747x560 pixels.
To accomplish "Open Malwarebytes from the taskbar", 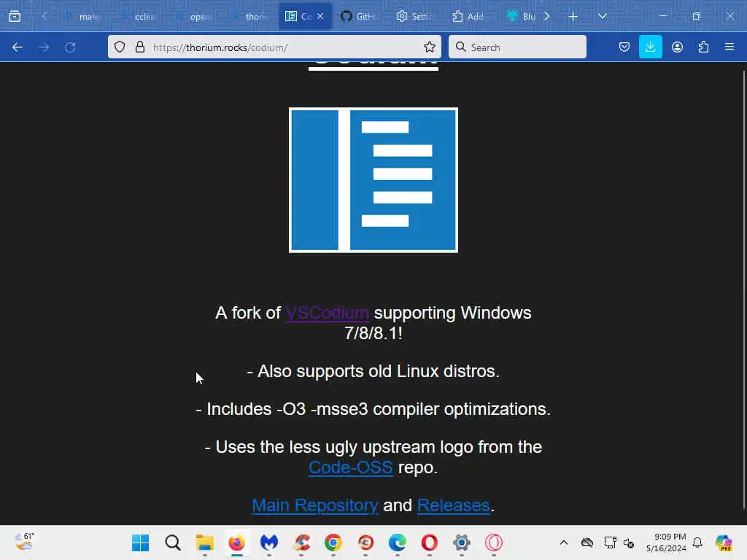I will pos(269,542).
